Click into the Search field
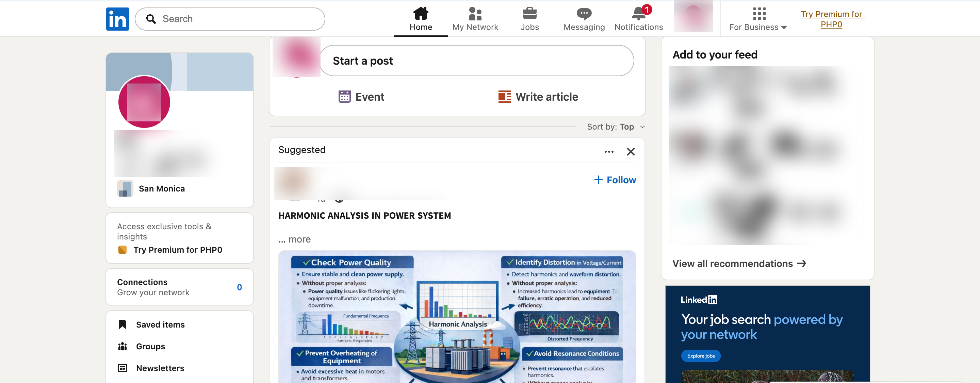Image resolution: width=980 pixels, height=383 pixels. point(230,19)
